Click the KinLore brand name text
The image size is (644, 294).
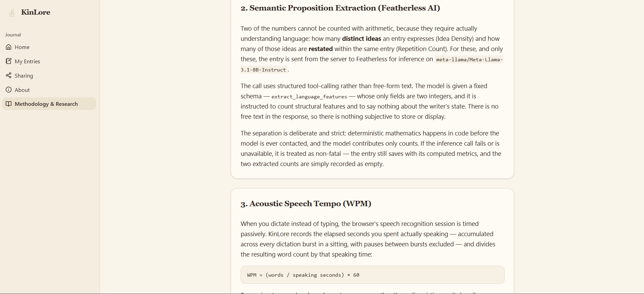(36, 12)
